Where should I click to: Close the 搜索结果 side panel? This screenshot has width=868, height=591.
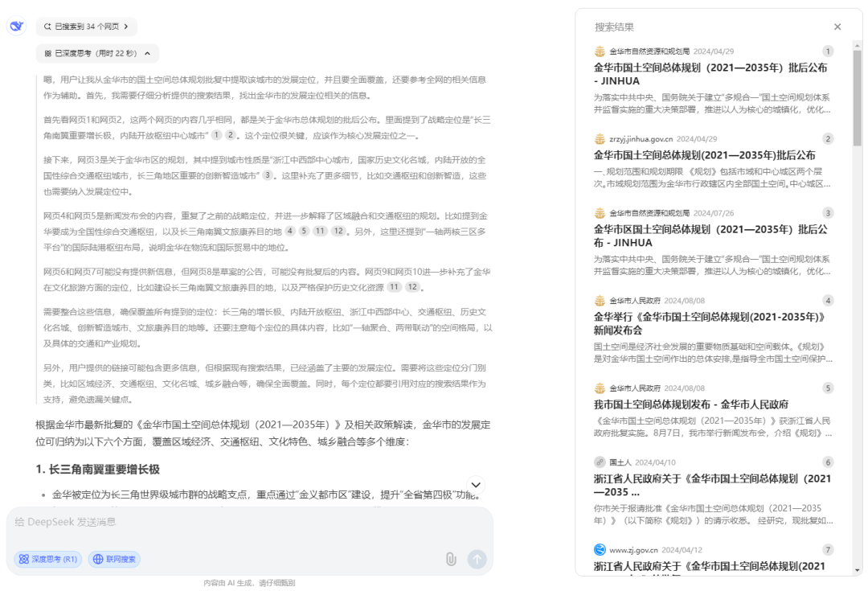pos(837,27)
